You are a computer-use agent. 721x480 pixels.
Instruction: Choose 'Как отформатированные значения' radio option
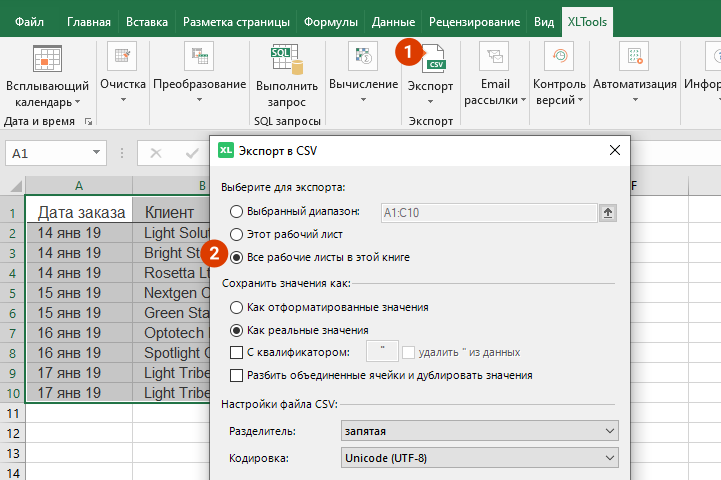coord(236,307)
